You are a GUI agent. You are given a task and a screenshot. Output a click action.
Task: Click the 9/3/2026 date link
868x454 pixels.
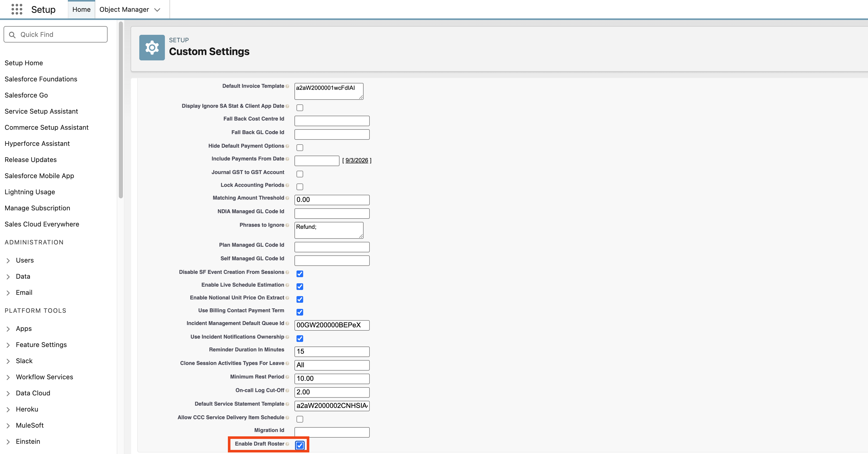(x=357, y=160)
